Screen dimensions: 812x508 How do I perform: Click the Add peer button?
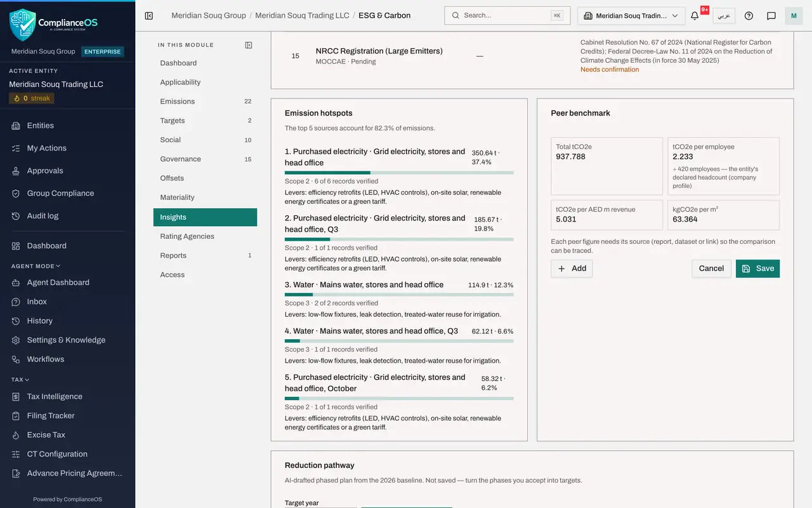pos(572,269)
